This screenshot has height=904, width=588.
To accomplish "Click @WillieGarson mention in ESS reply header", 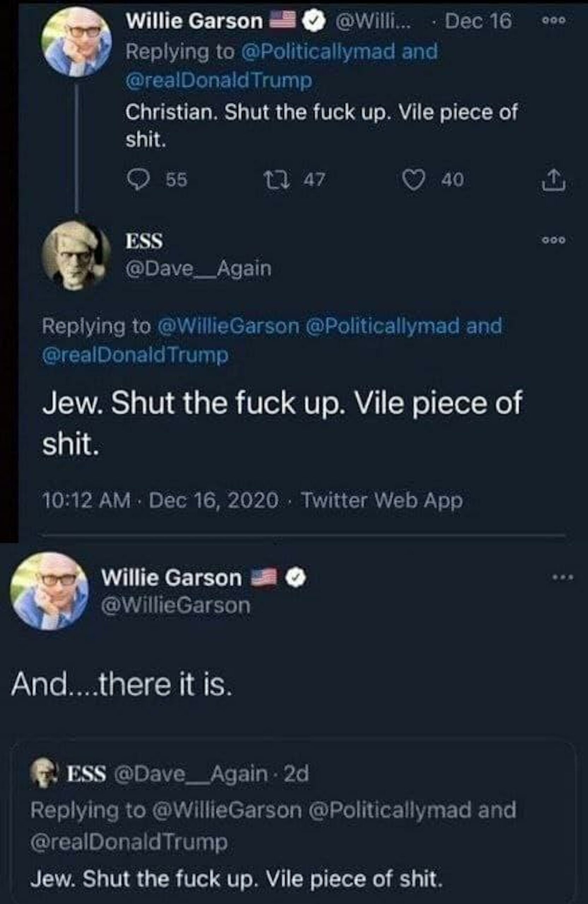I will (x=228, y=327).
